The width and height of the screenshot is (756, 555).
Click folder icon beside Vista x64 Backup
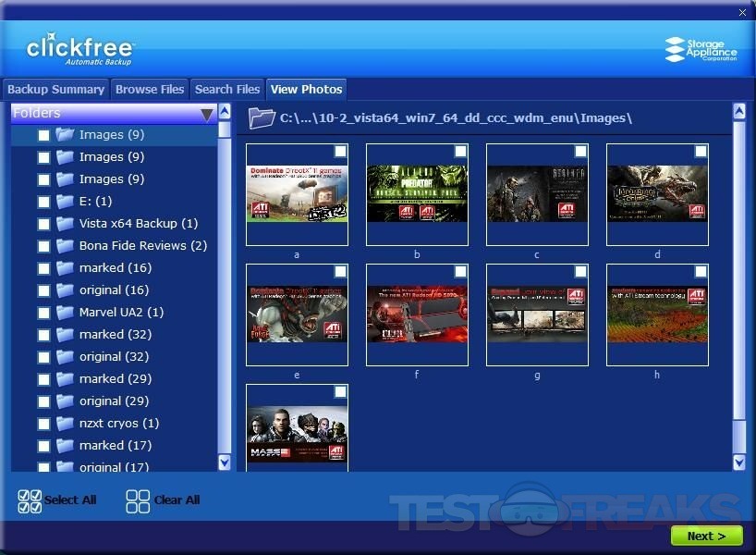pos(65,224)
